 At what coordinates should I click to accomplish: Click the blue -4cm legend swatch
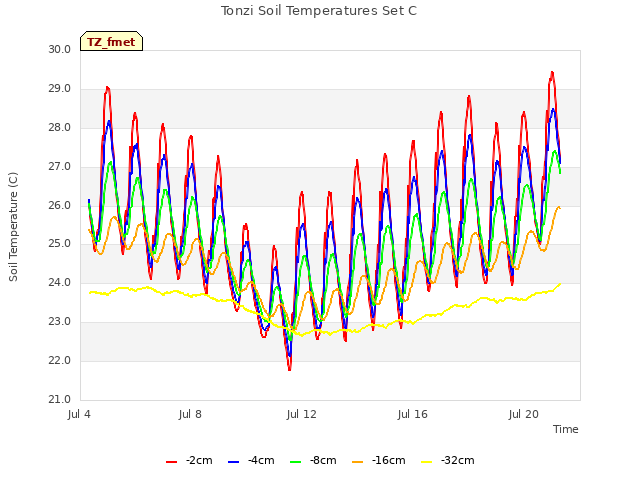tap(233, 462)
